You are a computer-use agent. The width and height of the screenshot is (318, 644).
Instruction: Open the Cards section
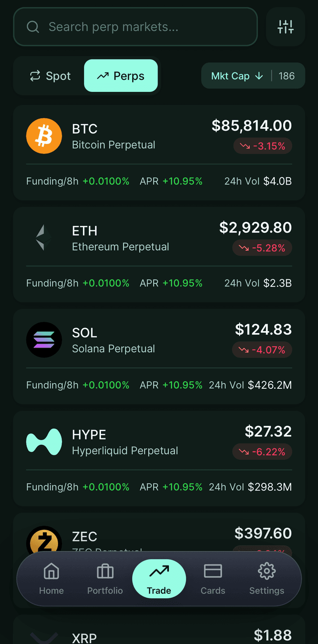pos(213,578)
